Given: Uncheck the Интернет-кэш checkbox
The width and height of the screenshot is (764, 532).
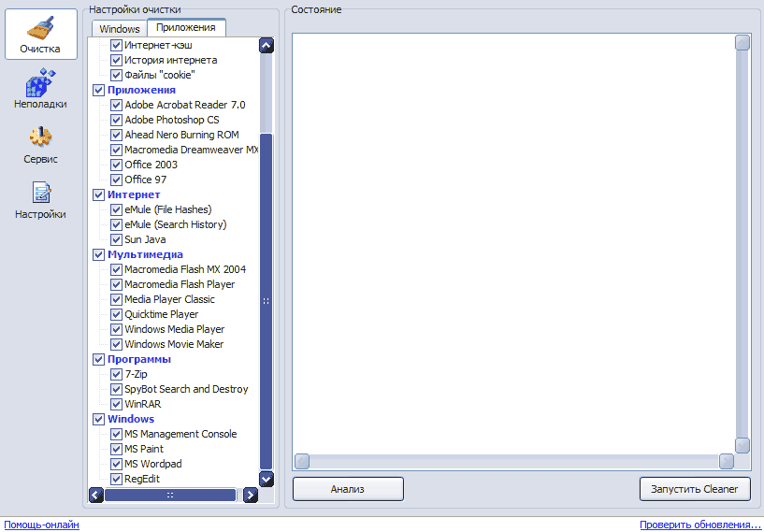Looking at the screenshot, I should pos(116,45).
